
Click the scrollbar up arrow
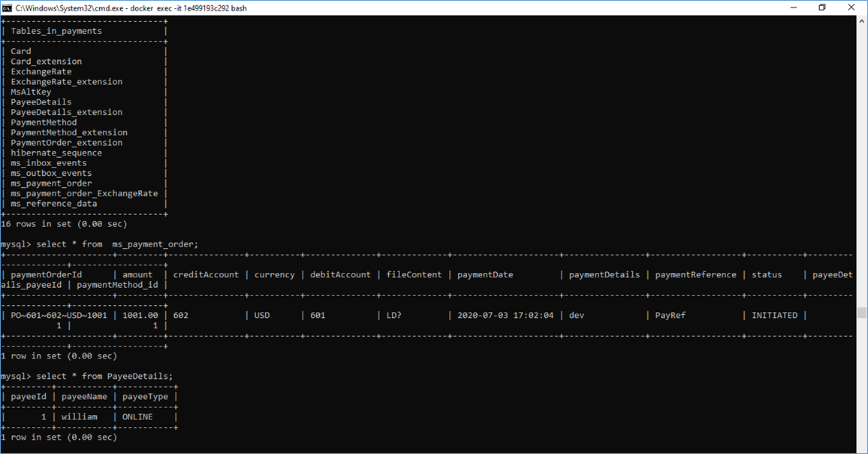pyautogui.click(x=861, y=21)
